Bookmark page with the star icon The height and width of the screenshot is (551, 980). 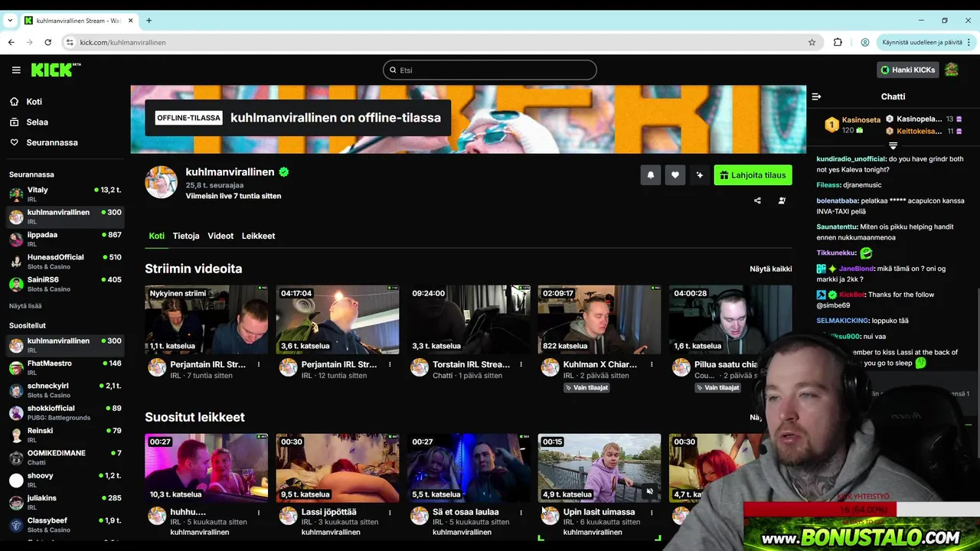(x=812, y=42)
